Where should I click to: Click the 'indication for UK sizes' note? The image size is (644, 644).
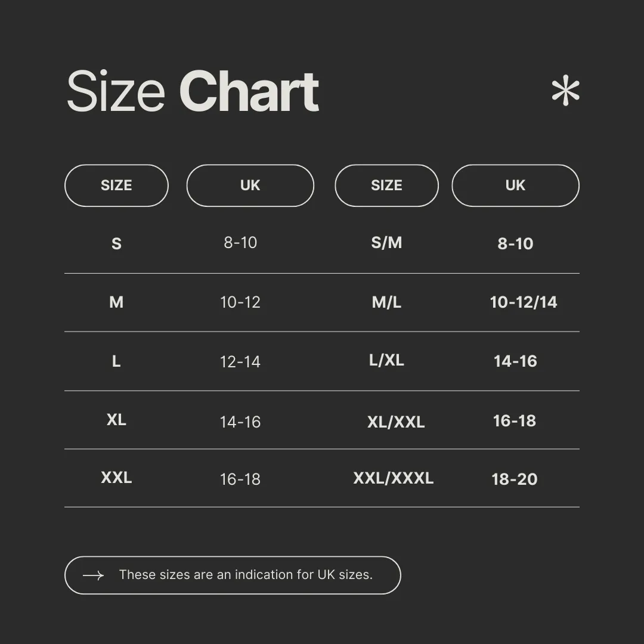tap(246, 575)
